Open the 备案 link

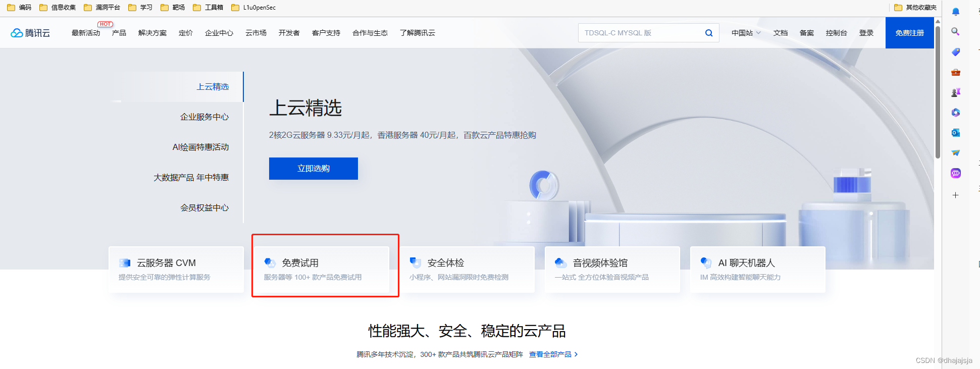[807, 33]
